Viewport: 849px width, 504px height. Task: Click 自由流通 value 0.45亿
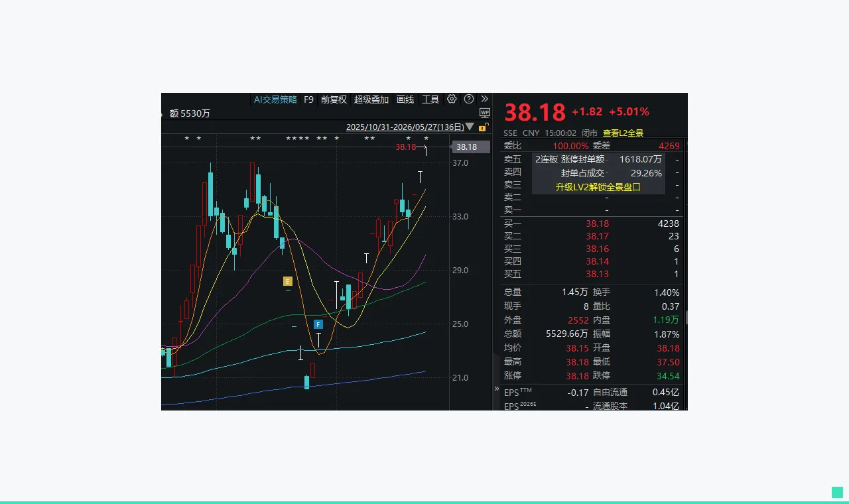click(666, 392)
